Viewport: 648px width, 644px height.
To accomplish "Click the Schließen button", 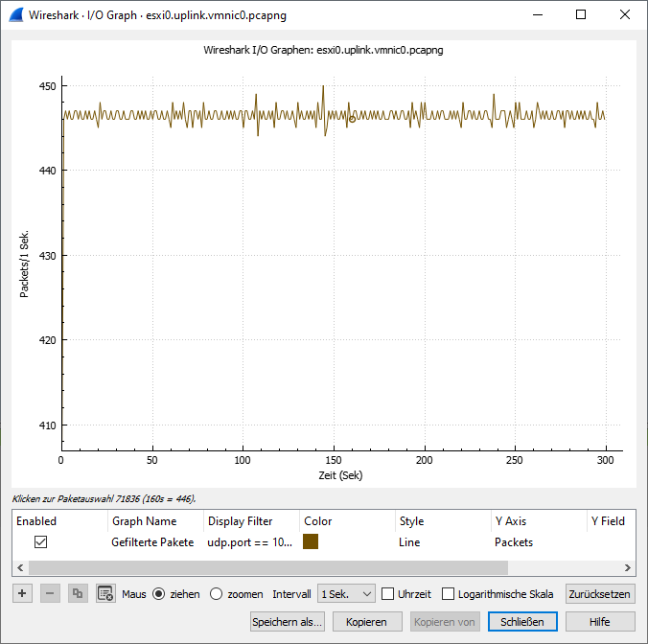I will (522, 622).
